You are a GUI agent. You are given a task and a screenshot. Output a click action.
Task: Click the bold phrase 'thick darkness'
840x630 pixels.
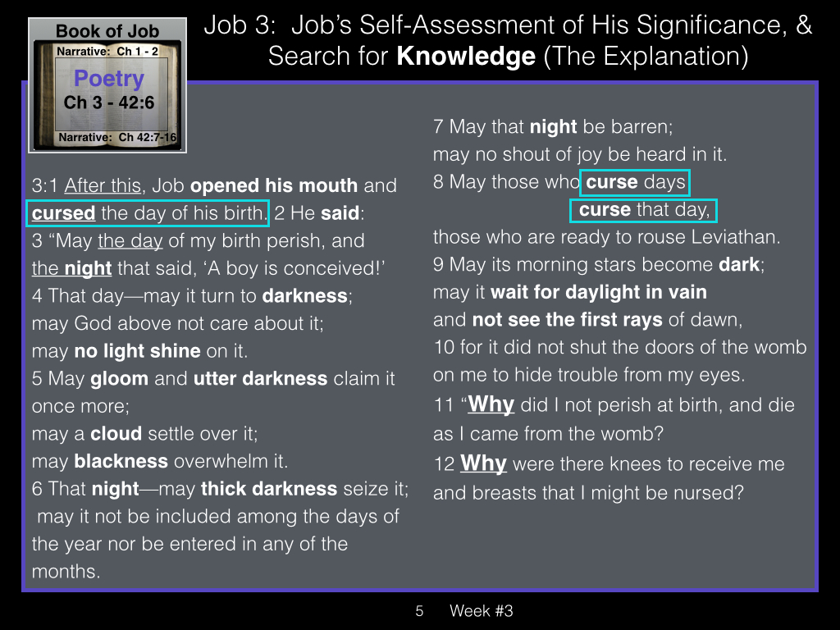point(269,489)
